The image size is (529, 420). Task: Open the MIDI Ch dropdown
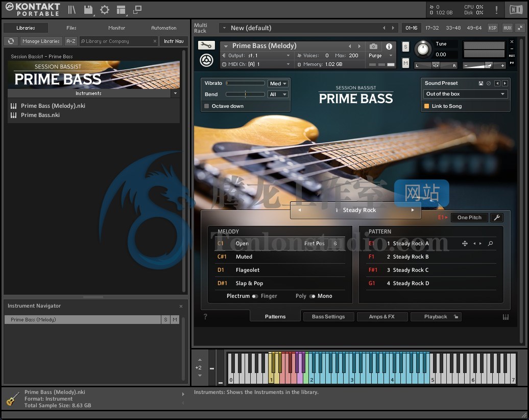pos(256,64)
